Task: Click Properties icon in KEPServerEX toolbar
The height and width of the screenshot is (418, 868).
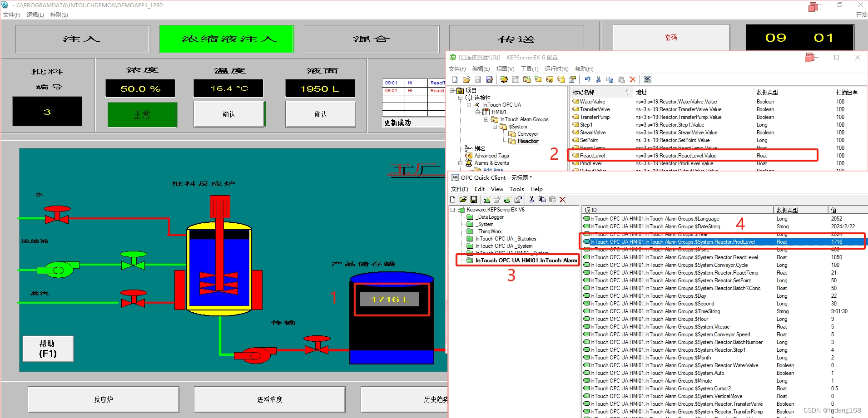Action: pos(572,79)
